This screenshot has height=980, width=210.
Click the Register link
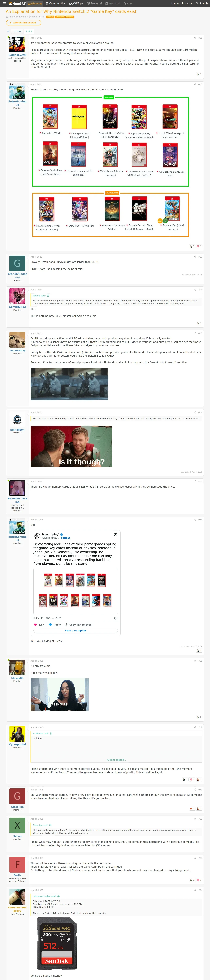[x=187, y=3]
